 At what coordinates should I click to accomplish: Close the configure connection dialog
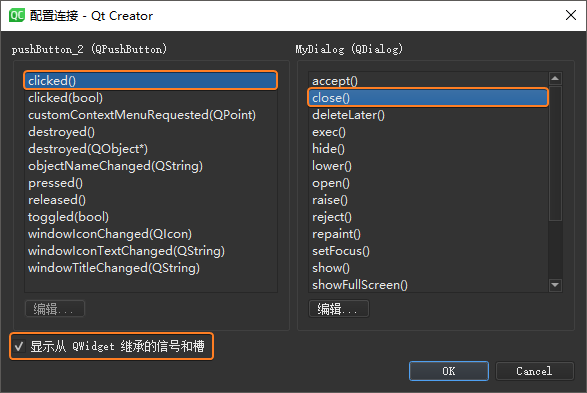pos(571,15)
